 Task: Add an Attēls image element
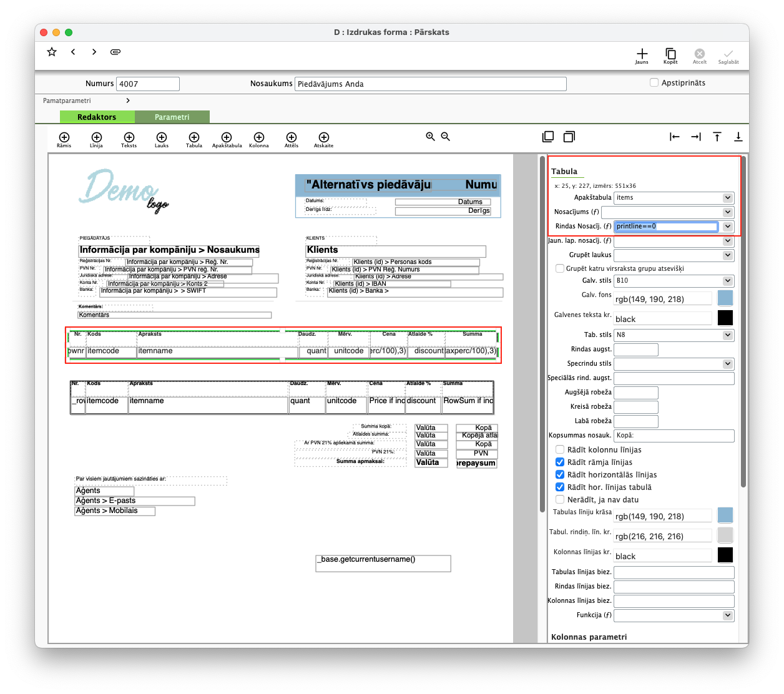pyautogui.click(x=292, y=140)
